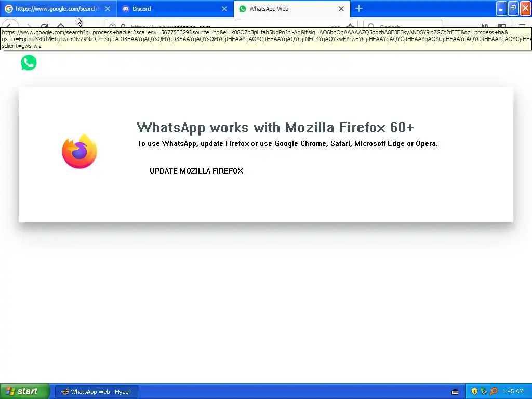532x399 pixels.
Task: Click the WhatsApp Web - Mypal taskbar button
Action: [x=97, y=392]
